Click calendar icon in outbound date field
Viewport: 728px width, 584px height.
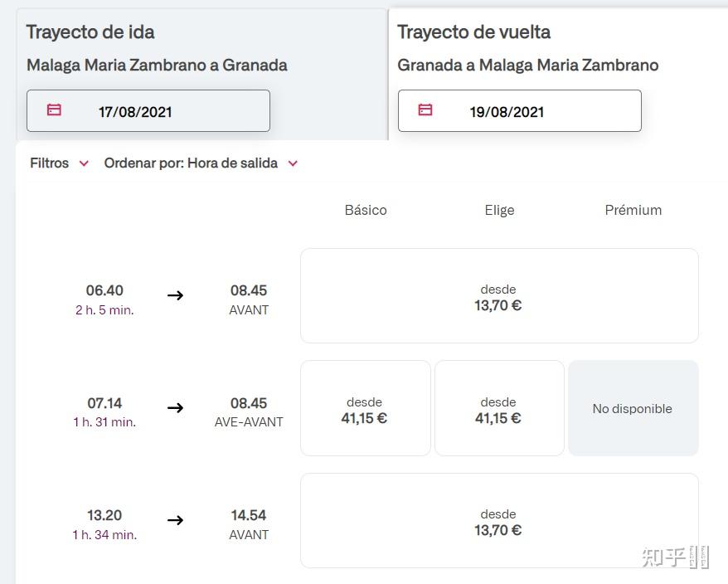click(x=55, y=110)
